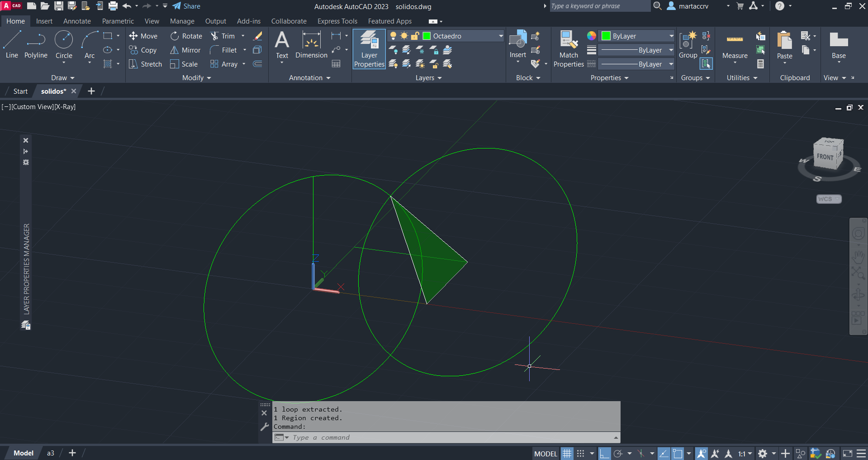Click the Match Properties tool
Image resolution: width=868 pixels, height=460 pixels.
(569, 49)
